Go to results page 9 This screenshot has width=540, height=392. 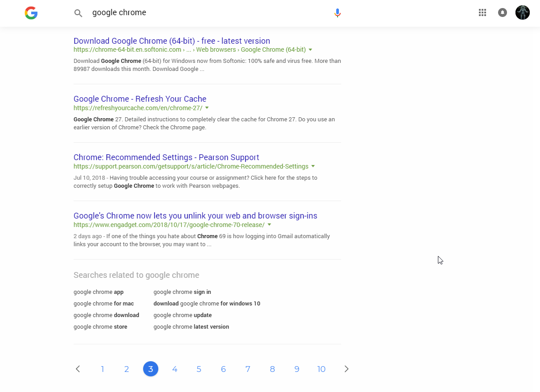point(297,369)
